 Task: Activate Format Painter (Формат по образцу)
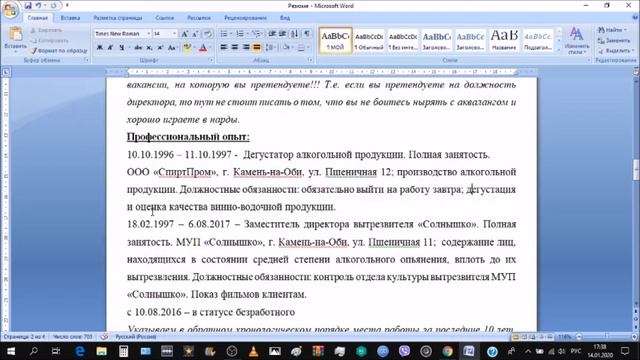click(x=59, y=51)
